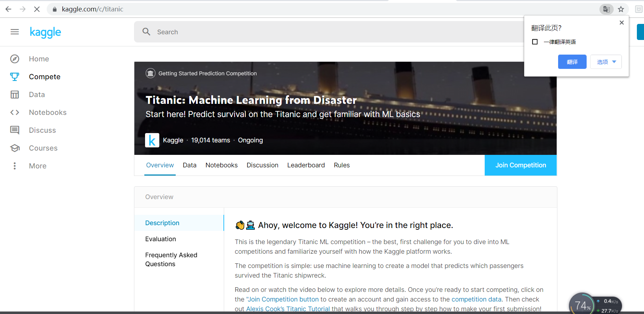Click the Notebooks code brackets icon

(x=15, y=112)
